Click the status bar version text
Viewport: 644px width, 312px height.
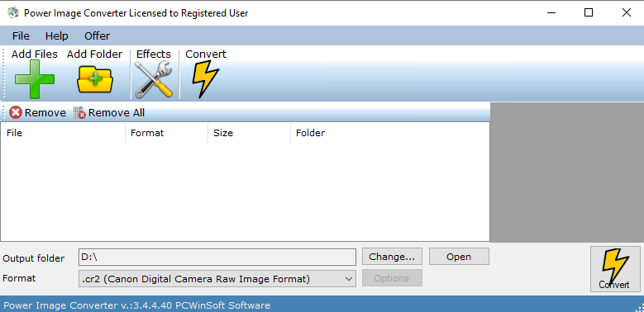136,305
